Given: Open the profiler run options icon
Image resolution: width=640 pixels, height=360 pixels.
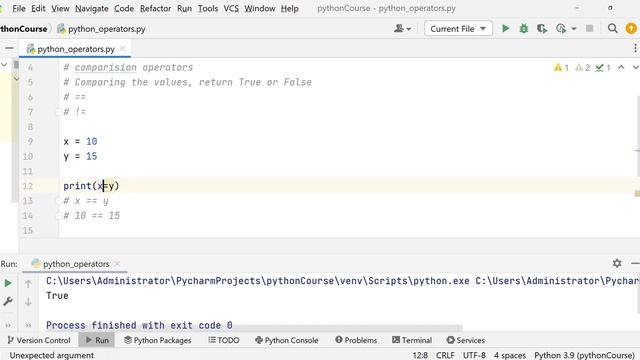Looking at the screenshot, I should tap(561, 29).
